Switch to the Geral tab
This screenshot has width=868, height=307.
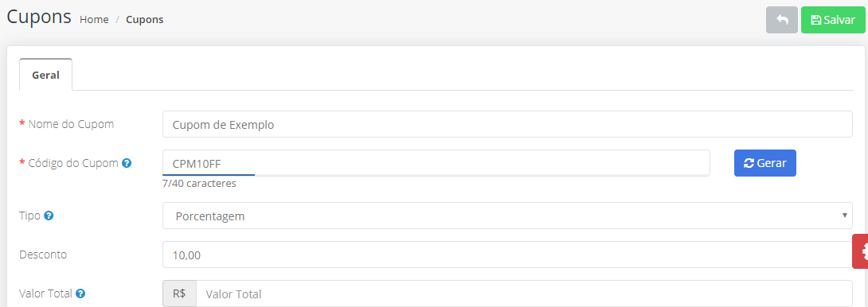point(46,75)
